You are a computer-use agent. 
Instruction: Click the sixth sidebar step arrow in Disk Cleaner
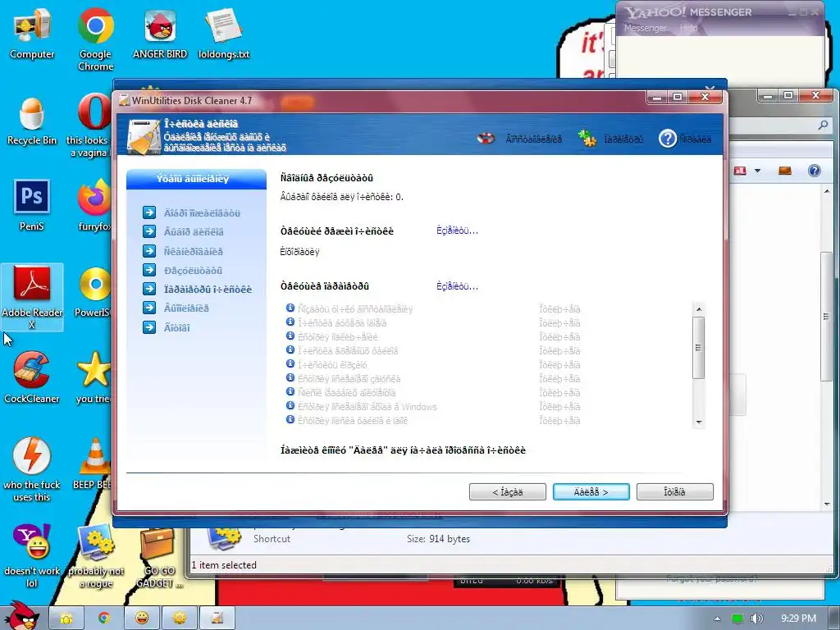tap(149, 308)
